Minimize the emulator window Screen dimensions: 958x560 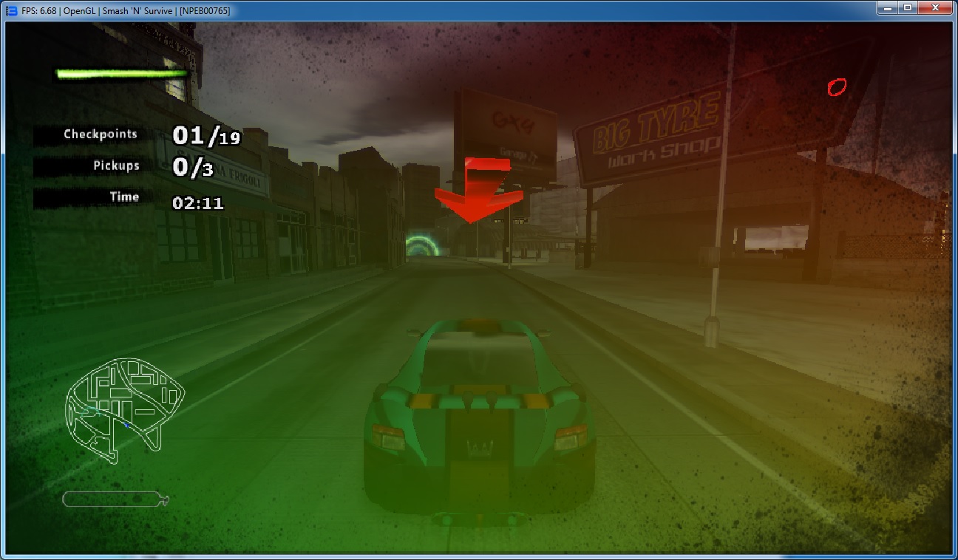tap(887, 8)
